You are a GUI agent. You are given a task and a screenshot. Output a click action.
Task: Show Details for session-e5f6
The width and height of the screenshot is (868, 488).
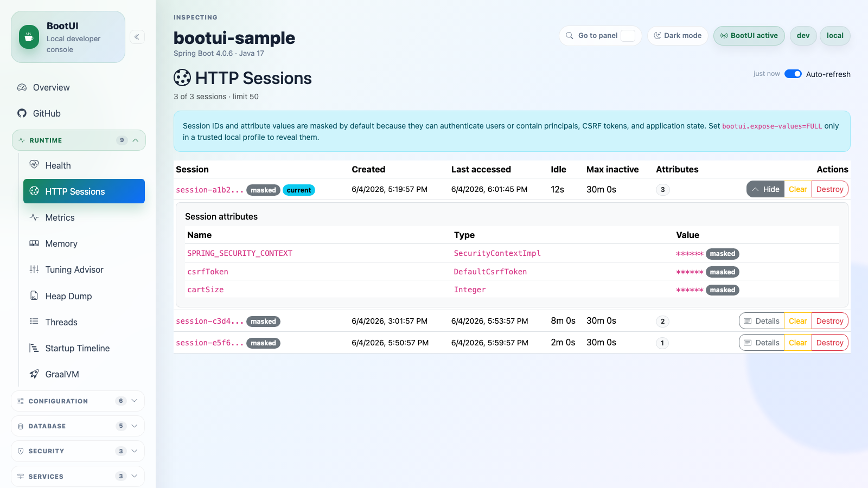(x=762, y=343)
